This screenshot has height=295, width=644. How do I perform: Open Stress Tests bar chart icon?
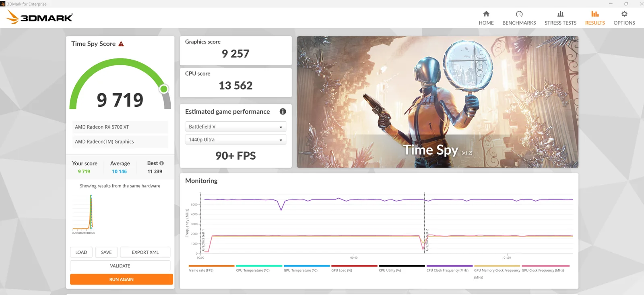[x=560, y=14]
